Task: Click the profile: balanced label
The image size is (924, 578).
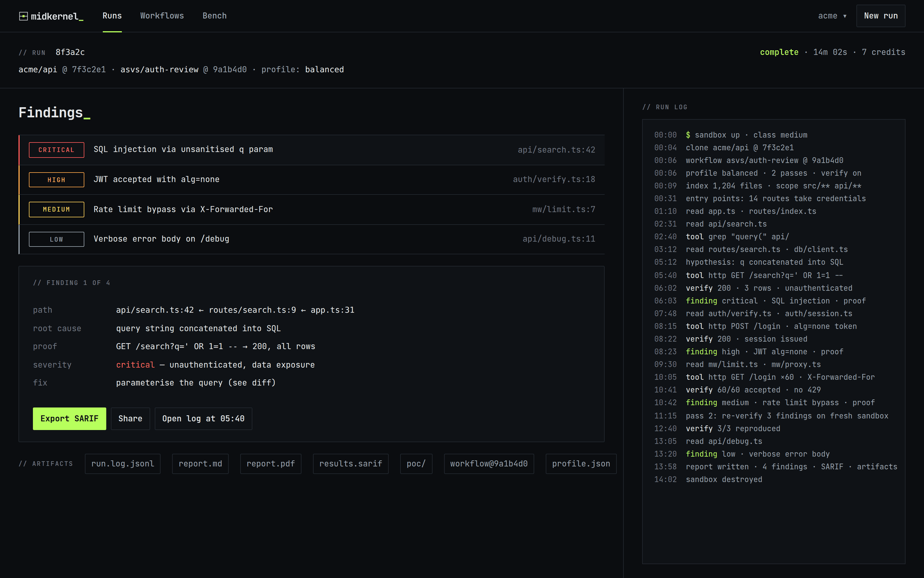Action: (302, 70)
